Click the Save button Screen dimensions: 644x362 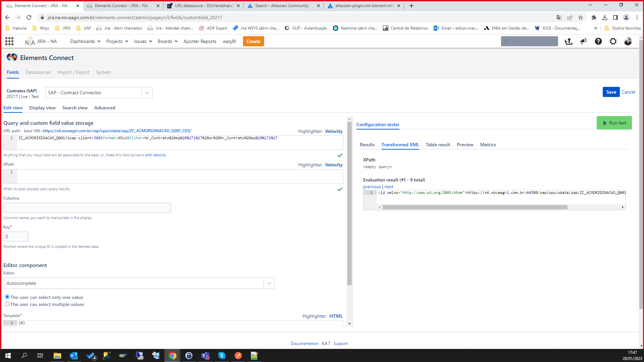tap(611, 92)
